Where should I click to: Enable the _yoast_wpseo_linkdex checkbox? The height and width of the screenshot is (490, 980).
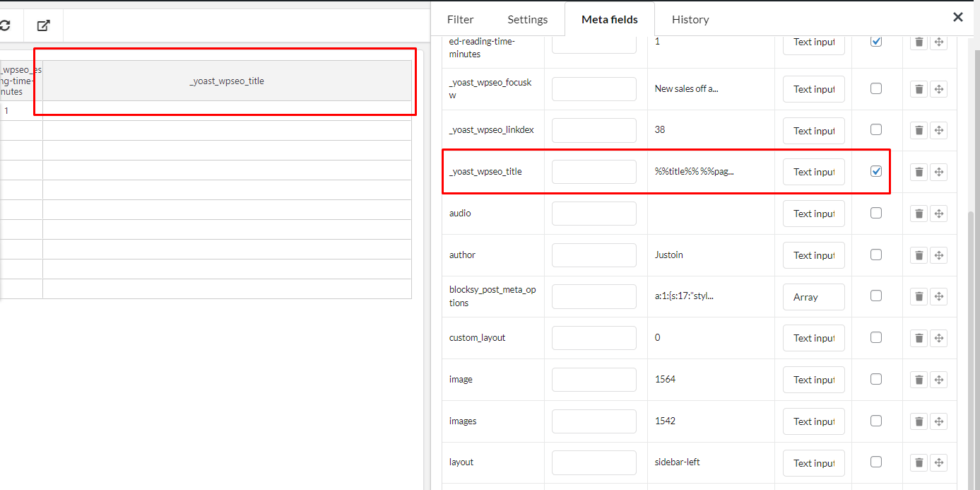coord(876,129)
